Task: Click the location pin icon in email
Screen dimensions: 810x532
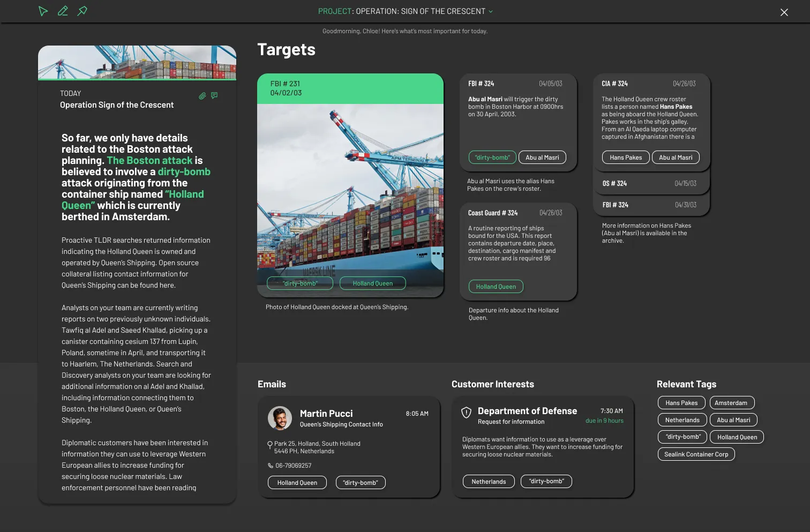Action: [270, 445]
